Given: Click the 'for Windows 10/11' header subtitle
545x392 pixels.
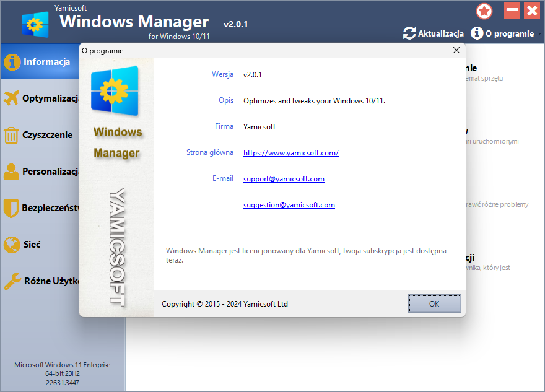Looking at the screenshot, I should tap(179, 37).
